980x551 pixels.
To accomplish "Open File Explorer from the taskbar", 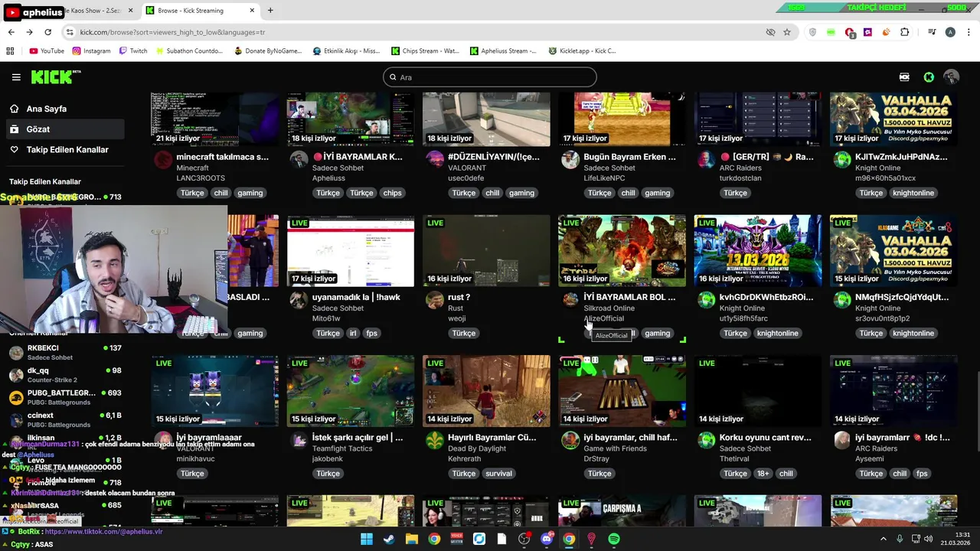I will point(412,539).
